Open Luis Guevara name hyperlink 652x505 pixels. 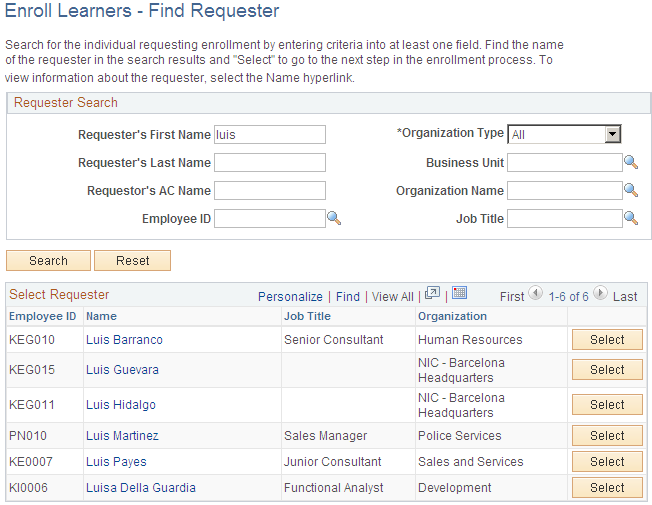122,370
